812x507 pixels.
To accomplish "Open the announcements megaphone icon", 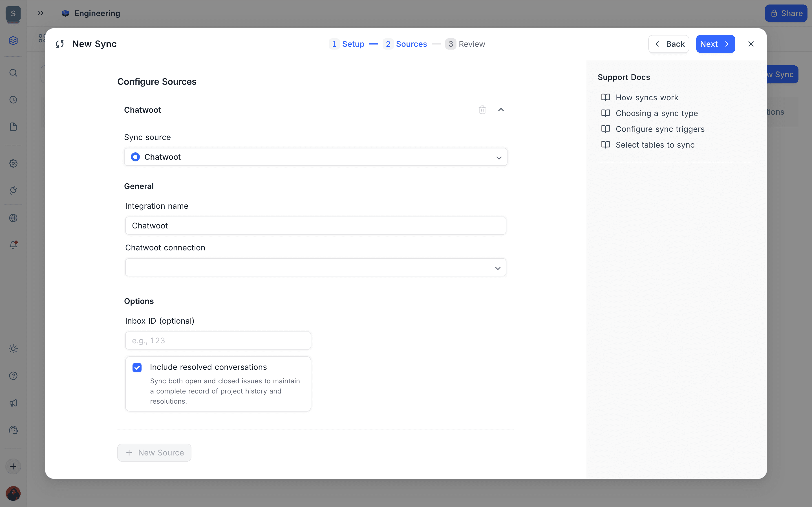I will click(x=14, y=403).
